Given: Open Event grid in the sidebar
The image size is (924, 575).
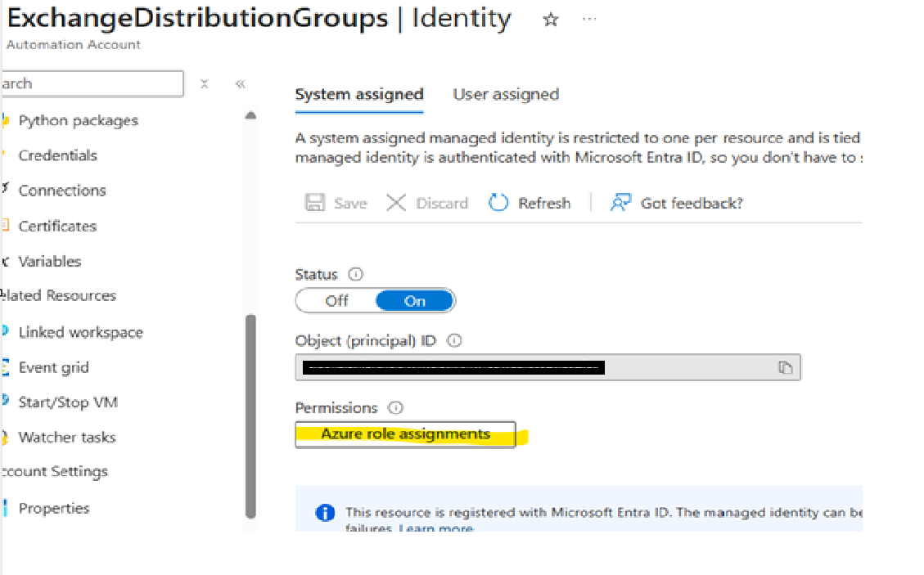Looking at the screenshot, I should pos(54,367).
